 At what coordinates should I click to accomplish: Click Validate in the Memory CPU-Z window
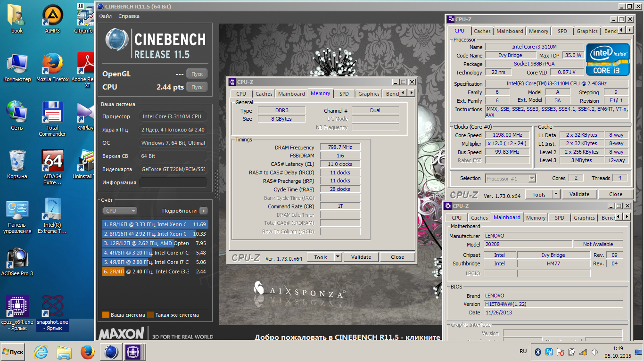361,257
